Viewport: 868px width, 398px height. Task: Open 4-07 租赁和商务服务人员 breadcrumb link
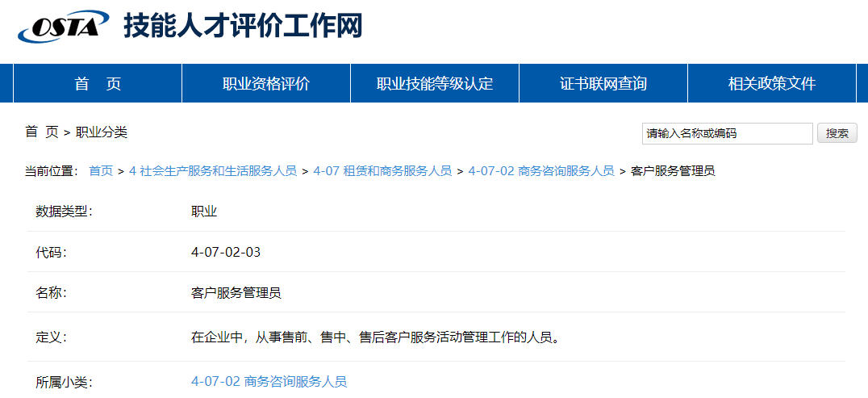pos(382,170)
